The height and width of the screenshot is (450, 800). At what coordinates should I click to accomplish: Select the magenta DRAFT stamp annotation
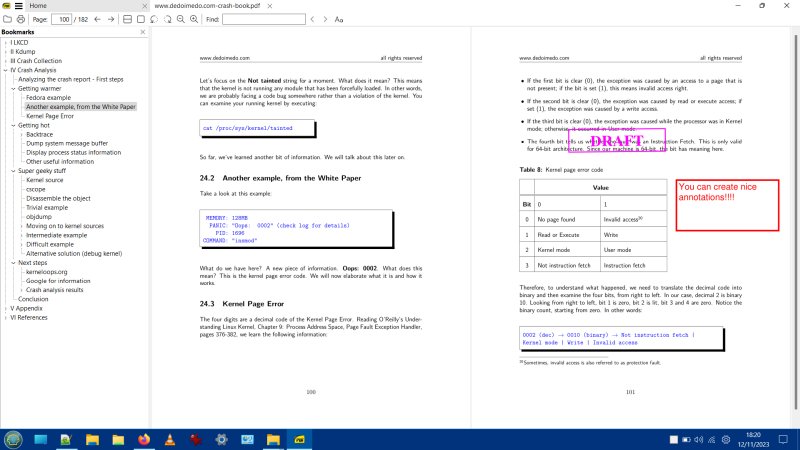tap(616, 140)
